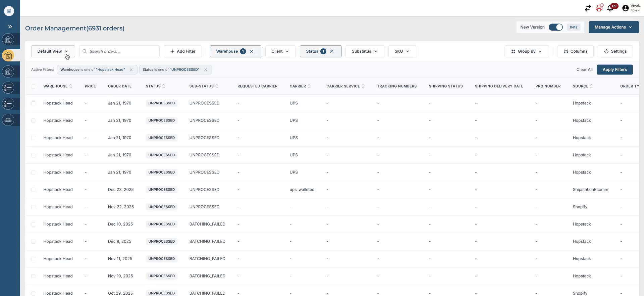Expand the sidebar with double chevron
Image resolution: width=644 pixels, height=296 pixels.
coord(10,27)
